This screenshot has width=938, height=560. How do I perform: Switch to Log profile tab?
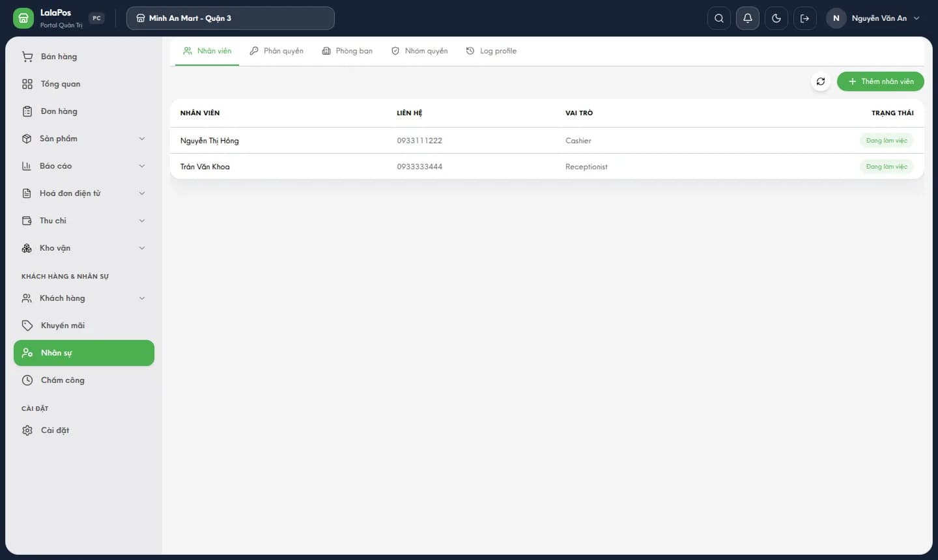tap(492, 51)
